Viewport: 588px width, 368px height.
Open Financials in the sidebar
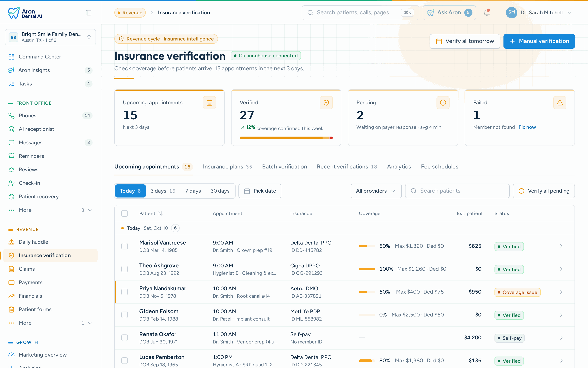tap(51, 296)
